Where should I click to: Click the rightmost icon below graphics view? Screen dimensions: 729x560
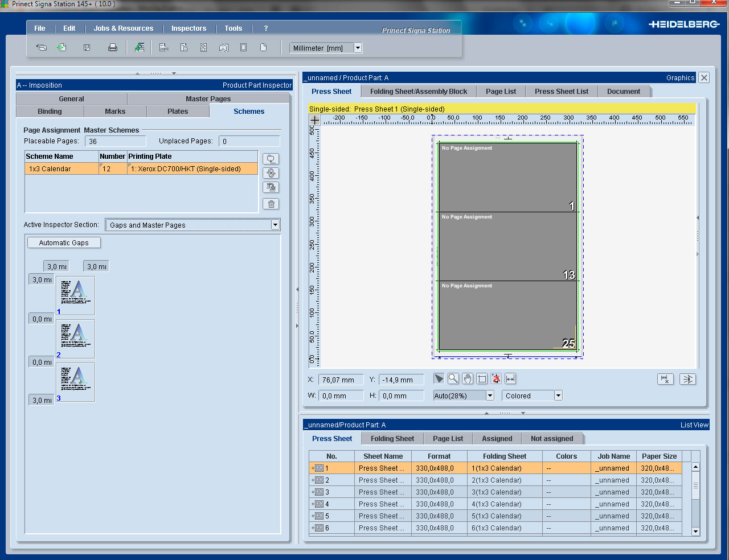click(x=687, y=379)
